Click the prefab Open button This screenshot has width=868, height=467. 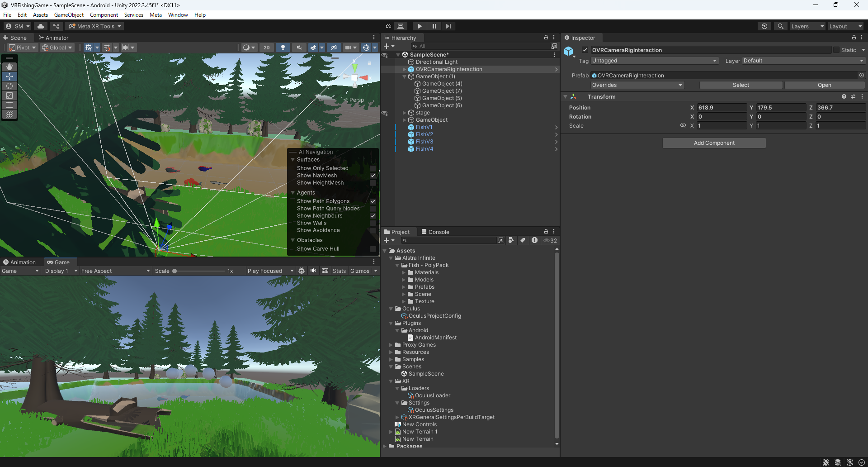(x=824, y=85)
